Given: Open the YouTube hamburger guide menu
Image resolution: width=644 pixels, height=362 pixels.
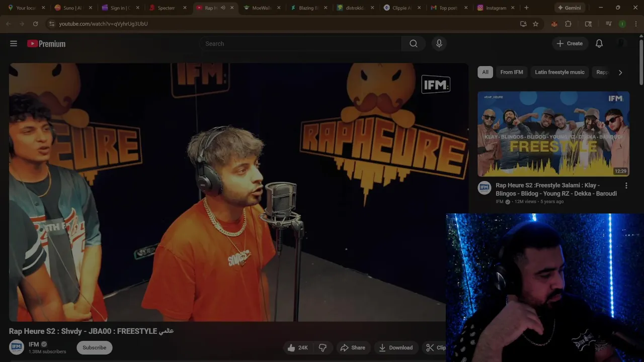Looking at the screenshot, I should pos(14,44).
